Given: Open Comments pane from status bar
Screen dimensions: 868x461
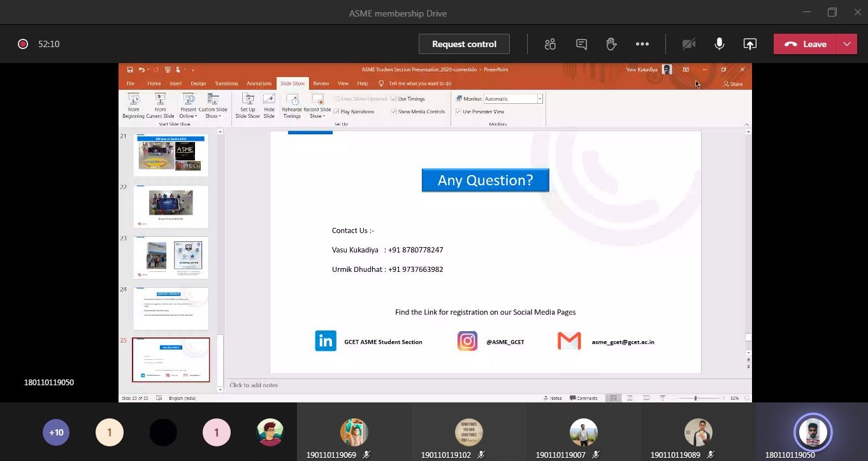Looking at the screenshot, I should [584, 398].
